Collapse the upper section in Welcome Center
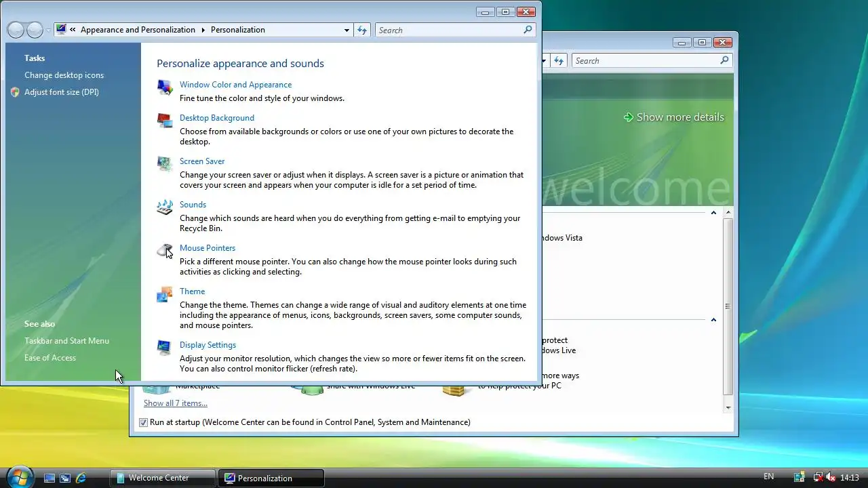Screen dimensions: 868x488 pos(713,213)
